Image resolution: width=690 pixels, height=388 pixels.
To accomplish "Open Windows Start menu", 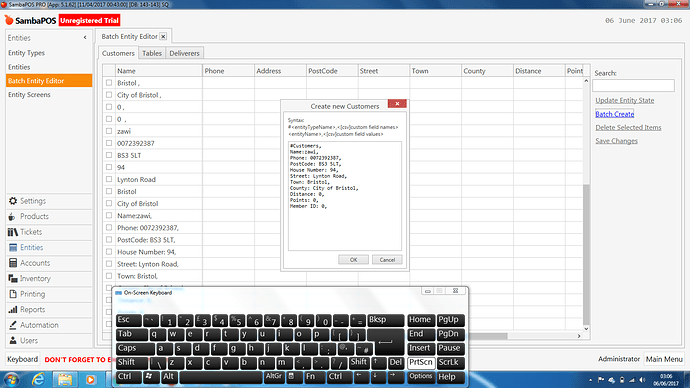I will [11, 379].
